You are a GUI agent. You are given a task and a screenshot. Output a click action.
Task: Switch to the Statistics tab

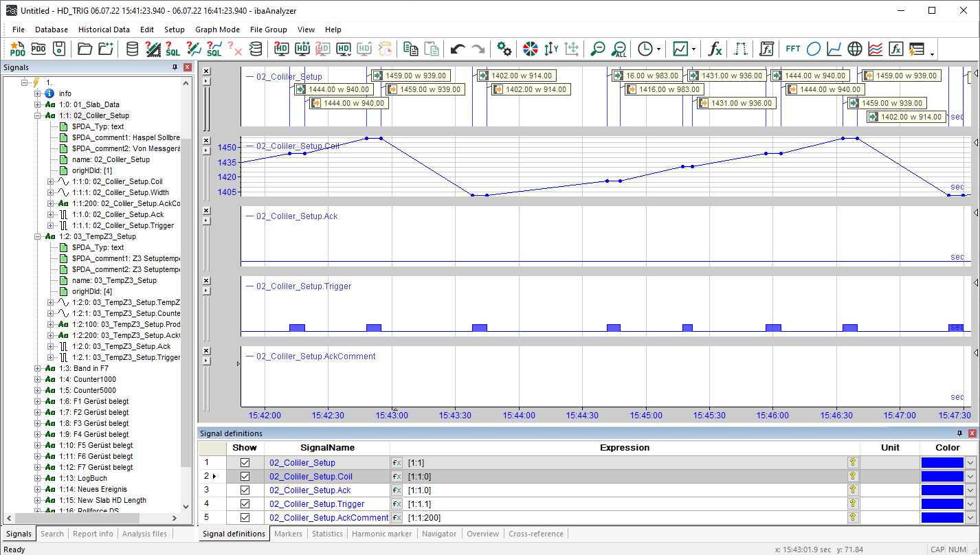(327, 534)
